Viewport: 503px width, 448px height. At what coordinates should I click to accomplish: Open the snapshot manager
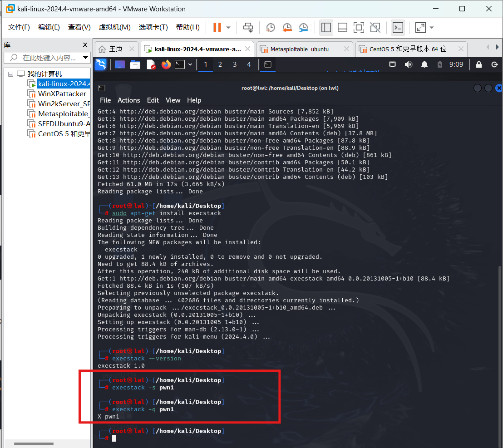[303, 28]
